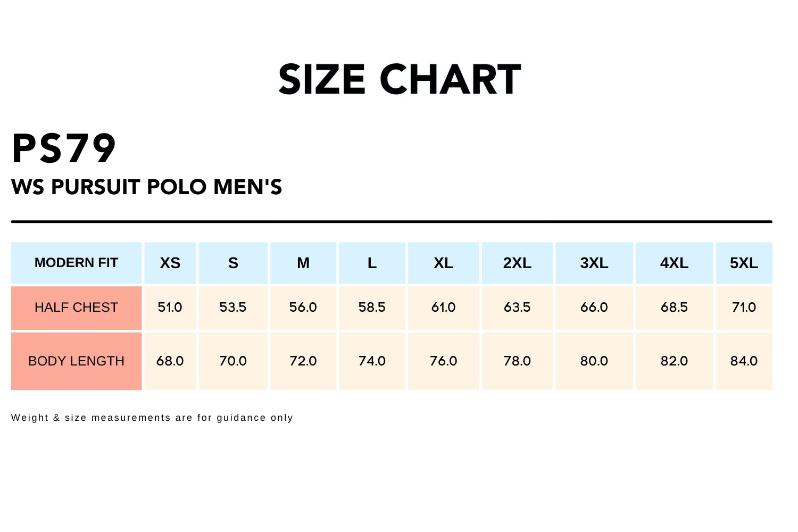Image resolution: width=798 pixels, height=532 pixels.
Task: Click half chest value 71.0
Action: pos(744,307)
